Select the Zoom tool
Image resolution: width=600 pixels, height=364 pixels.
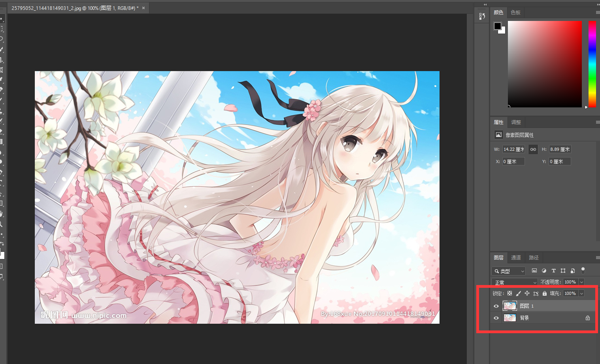click(x=1, y=224)
